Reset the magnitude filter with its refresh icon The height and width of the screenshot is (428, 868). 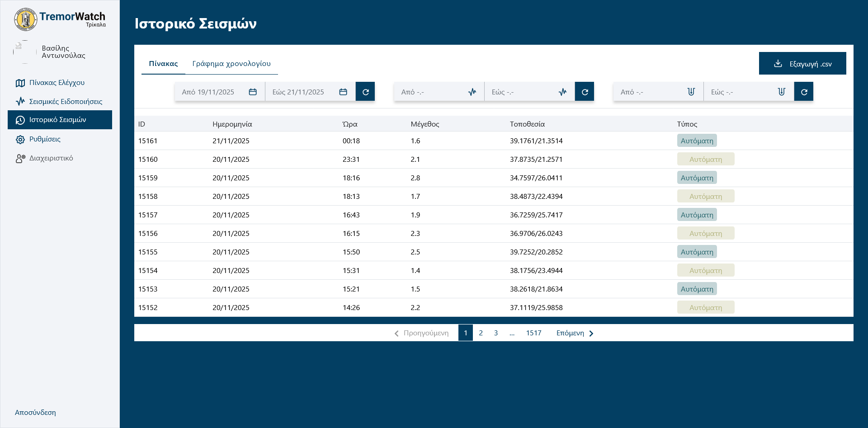pyautogui.click(x=585, y=92)
